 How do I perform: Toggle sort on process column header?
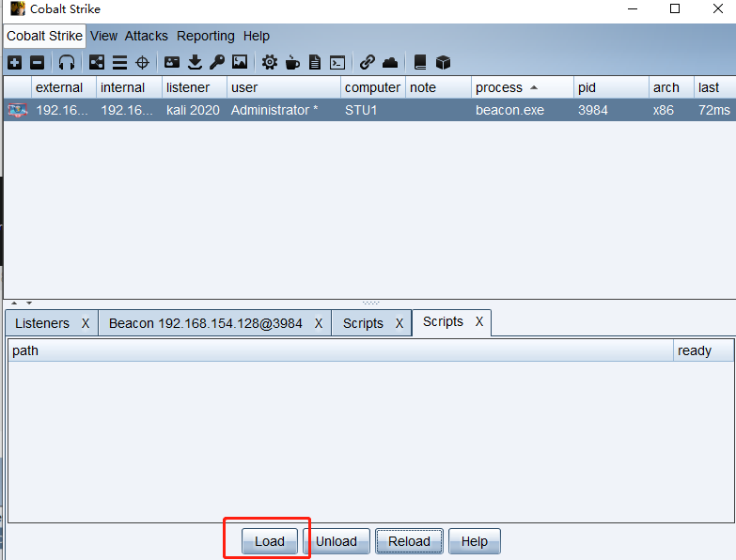[522, 87]
